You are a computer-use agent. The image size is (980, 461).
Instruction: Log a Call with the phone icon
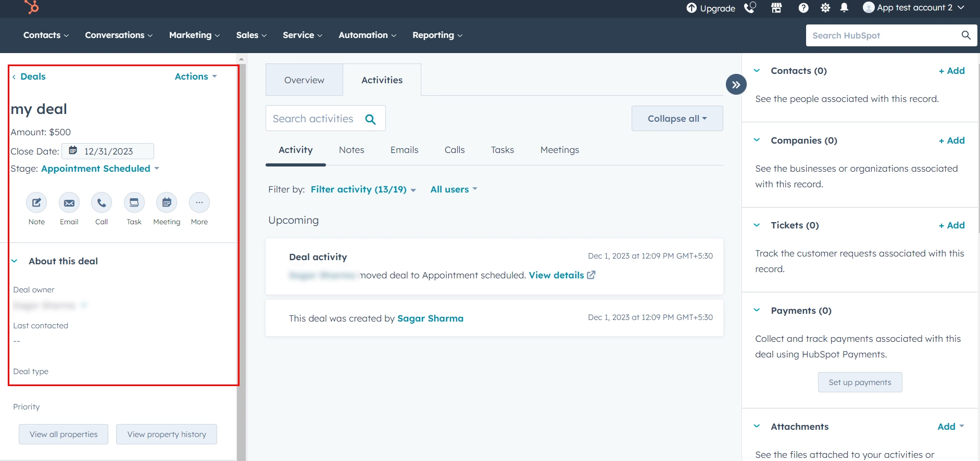(x=102, y=202)
